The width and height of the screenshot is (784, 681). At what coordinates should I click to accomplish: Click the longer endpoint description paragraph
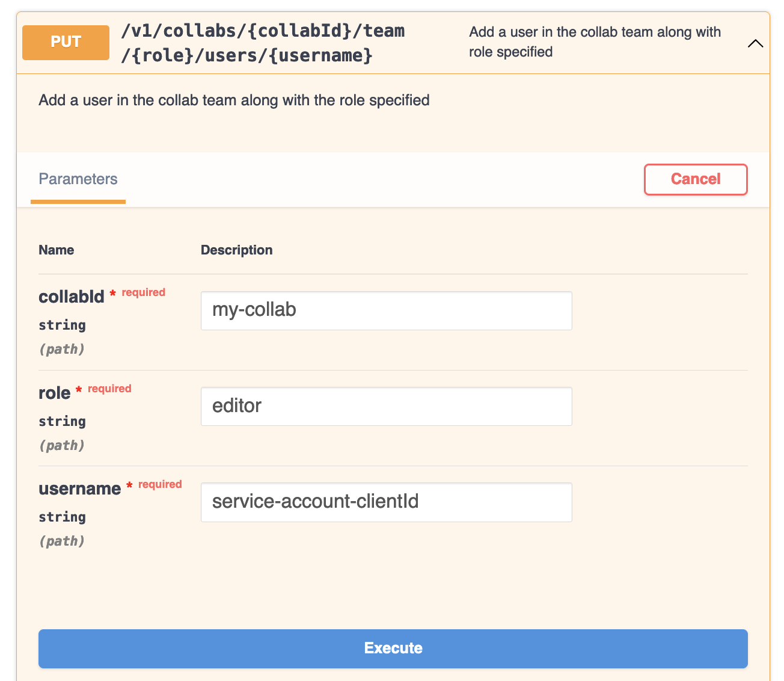[234, 100]
